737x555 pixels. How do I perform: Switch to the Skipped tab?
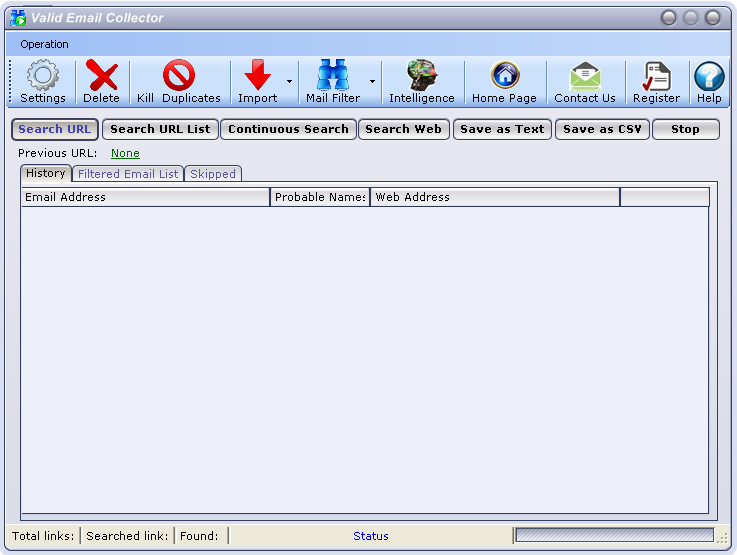pos(213,174)
